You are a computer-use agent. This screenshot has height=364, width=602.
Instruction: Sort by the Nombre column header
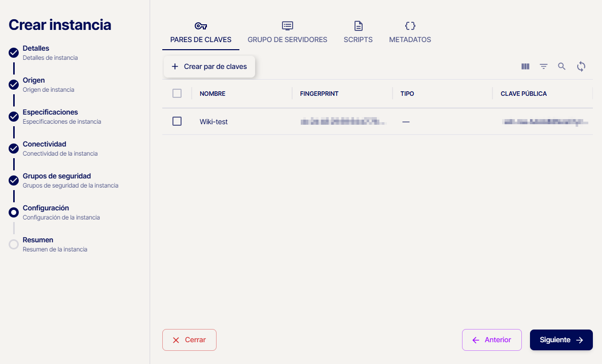point(213,94)
